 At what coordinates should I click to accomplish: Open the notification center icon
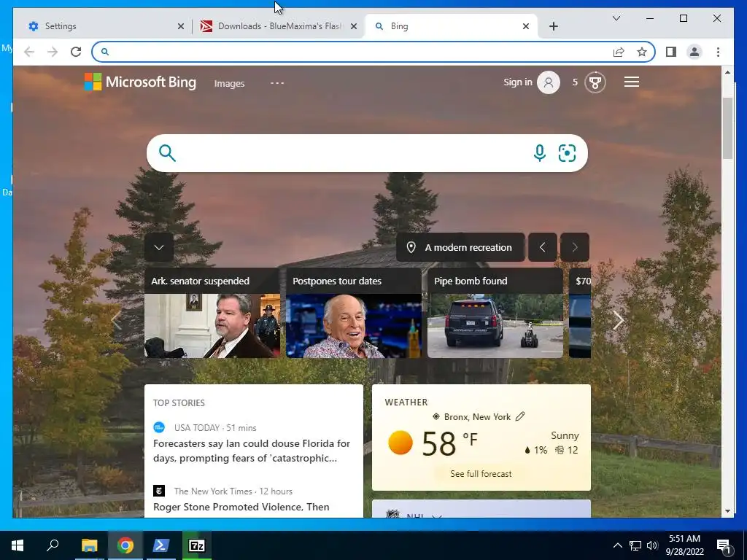coord(724,545)
